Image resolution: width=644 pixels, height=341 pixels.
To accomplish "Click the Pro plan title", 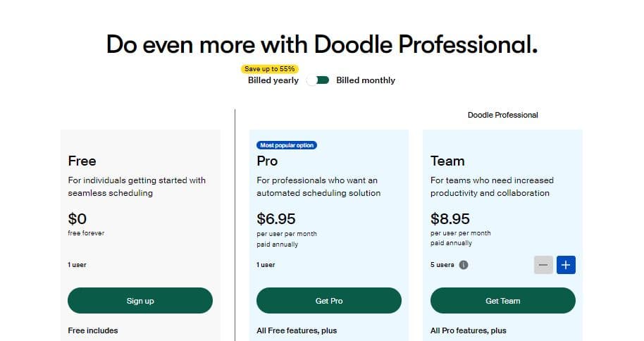I will 267,161.
